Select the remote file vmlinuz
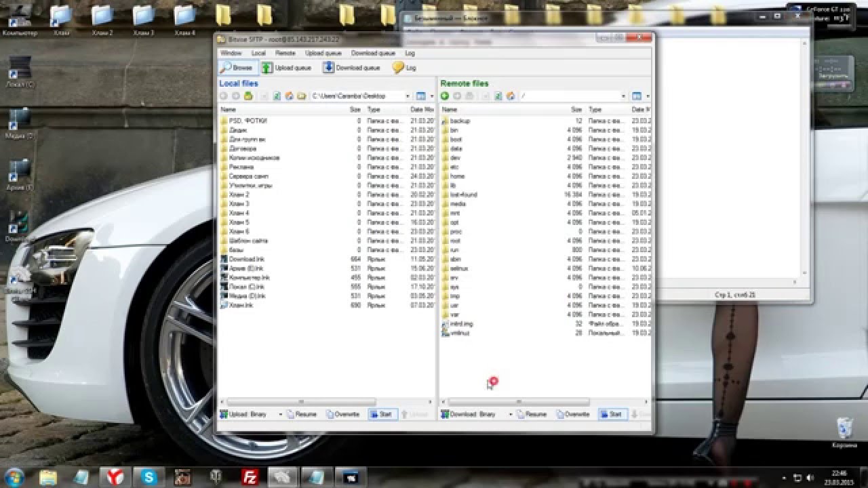This screenshot has height=488, width=868. click(460, 333)
